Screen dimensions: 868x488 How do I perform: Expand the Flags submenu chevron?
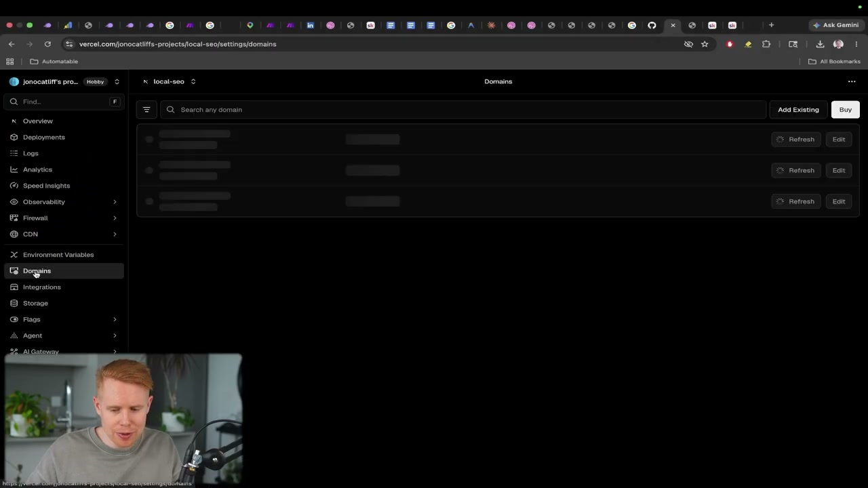[x=115, y=320]
